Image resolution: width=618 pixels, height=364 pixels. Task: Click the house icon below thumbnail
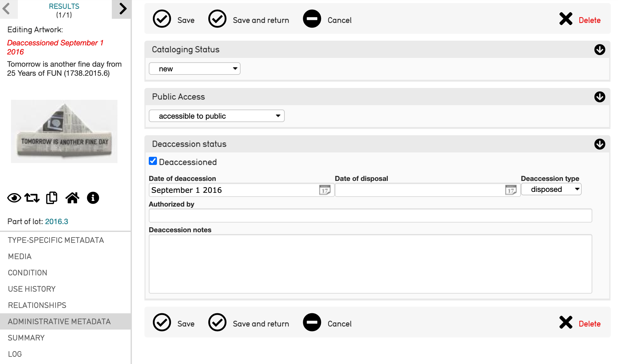point(72,198)
